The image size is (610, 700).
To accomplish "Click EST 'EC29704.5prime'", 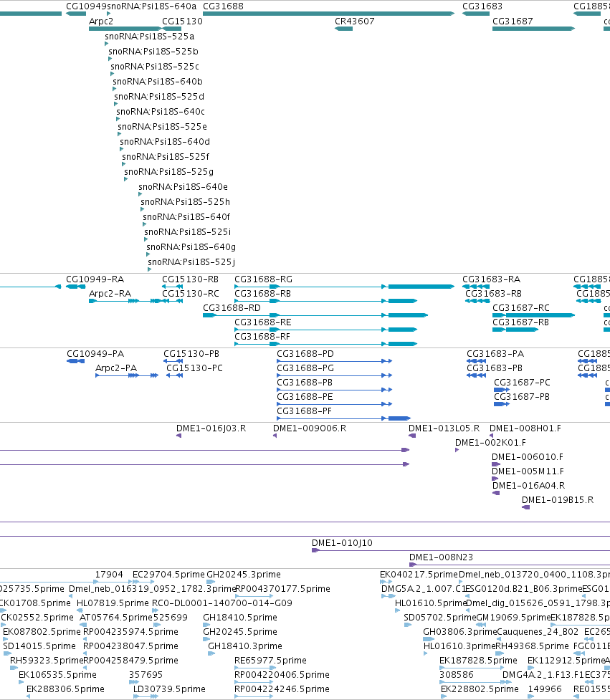I will [x=168, y=574].
